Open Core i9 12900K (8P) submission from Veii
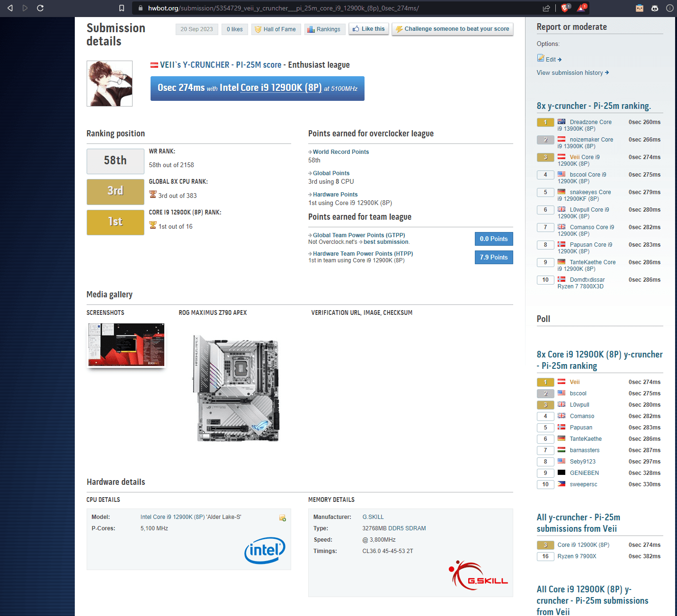Screen dimensions: 677x616 point(583,545)
